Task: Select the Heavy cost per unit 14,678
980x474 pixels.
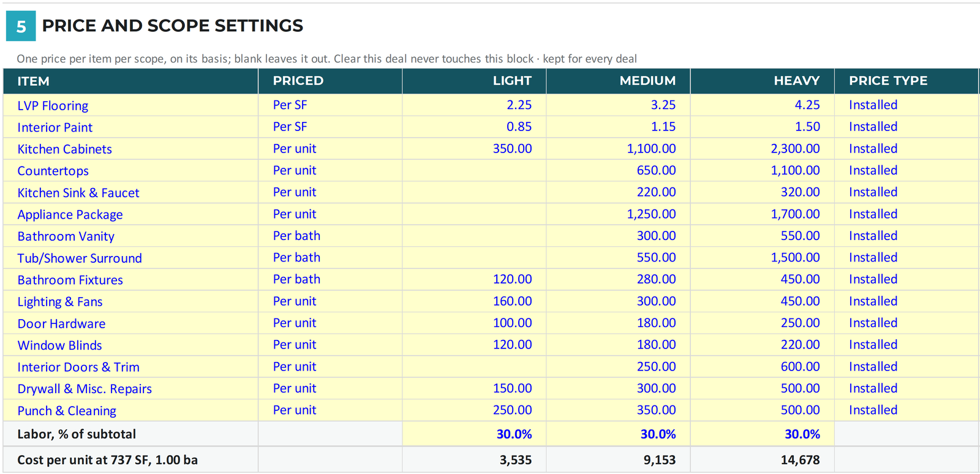Action: coord(762,460)
